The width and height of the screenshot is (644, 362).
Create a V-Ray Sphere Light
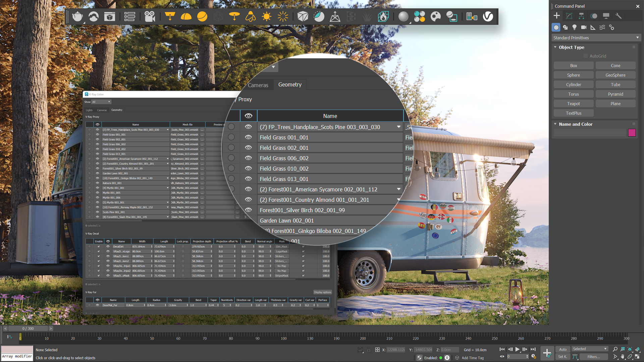[x=202, y=16]
